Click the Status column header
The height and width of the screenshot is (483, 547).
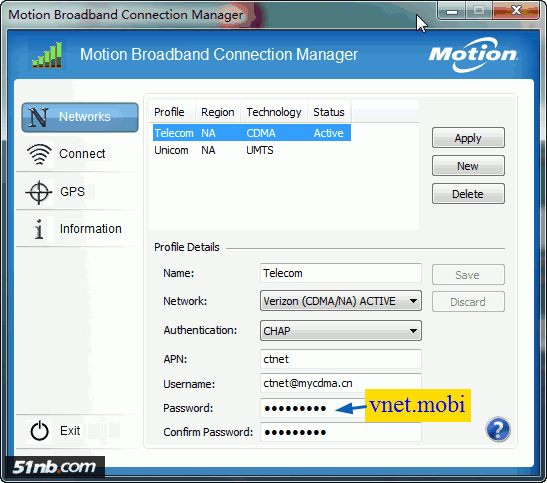[x=329, y=112]
